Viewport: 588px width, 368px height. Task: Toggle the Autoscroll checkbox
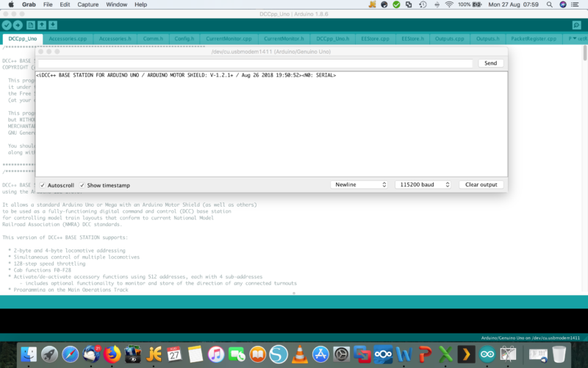pyautogui.click(x=43, y=185)
